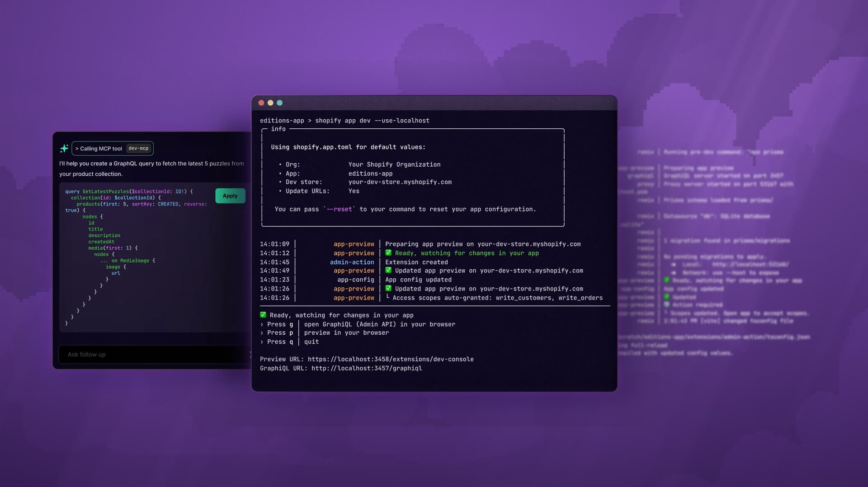Click the green check above the "Press g" line
Viewport: 868px width, 487px height.
(263, 315)
